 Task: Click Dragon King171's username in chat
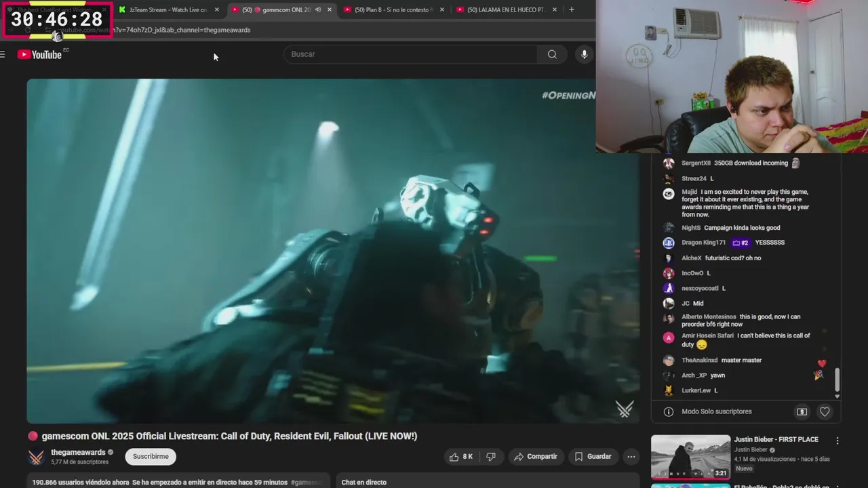pyautogui.click(x=703, y=243)
